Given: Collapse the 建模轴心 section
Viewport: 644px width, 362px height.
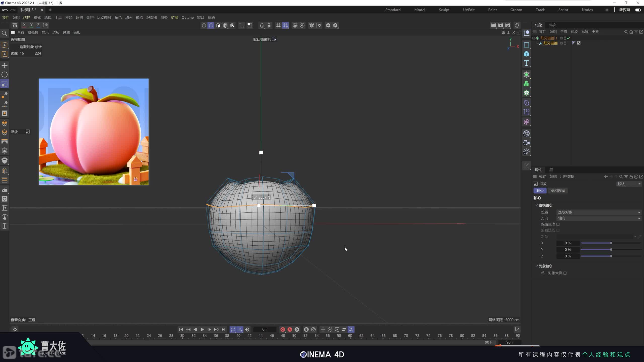Looking at the screenshot, I should point(537,205).
